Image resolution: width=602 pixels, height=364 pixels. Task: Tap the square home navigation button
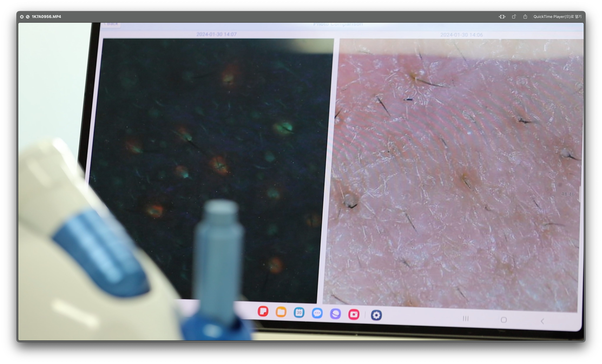coord(504,320)
